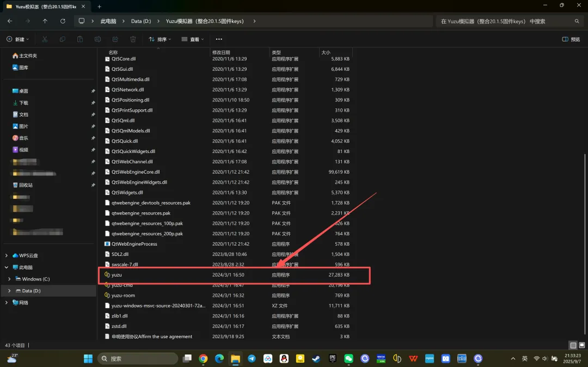Open the New item dropdown
This screenshot has width=588, height=367.
pyautogui.click(x=18, y=39)
